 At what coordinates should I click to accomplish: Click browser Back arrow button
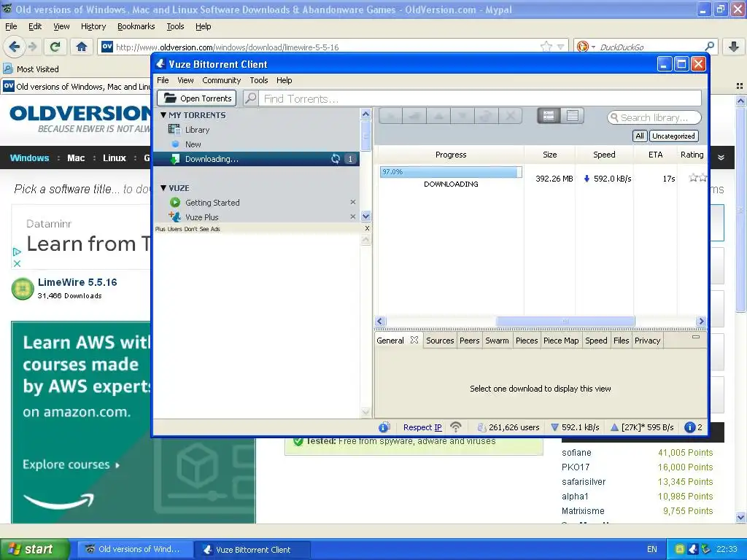tap(14, 47)
